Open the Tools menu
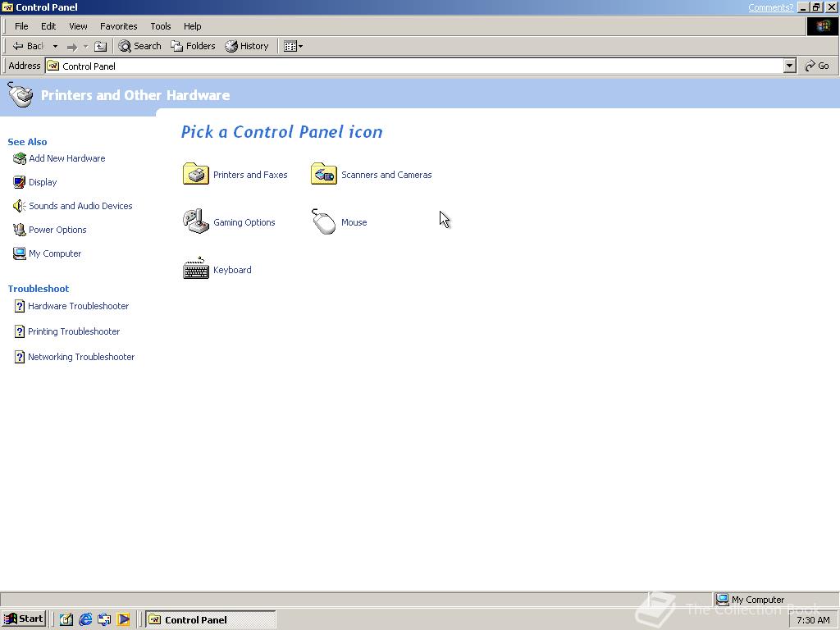The height and width of the screenshot is (630, 840). [x=160, y=26]
